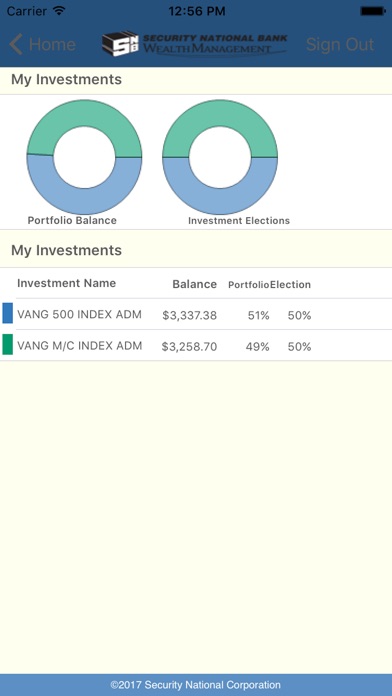Click blue swatch for VANG 500 INDEX
This screenshot has height=696, width=392.
(x=8, y=313)
